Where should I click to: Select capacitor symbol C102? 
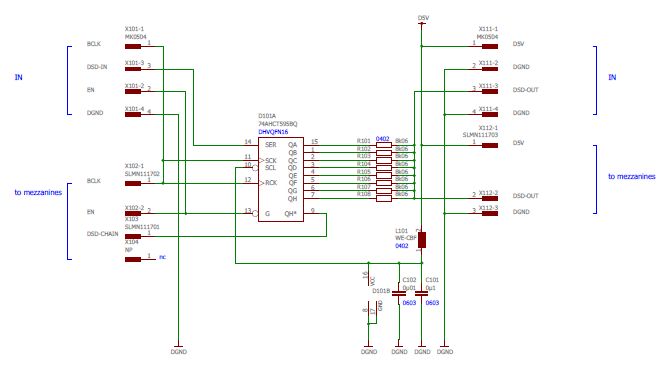click(399, 294)
